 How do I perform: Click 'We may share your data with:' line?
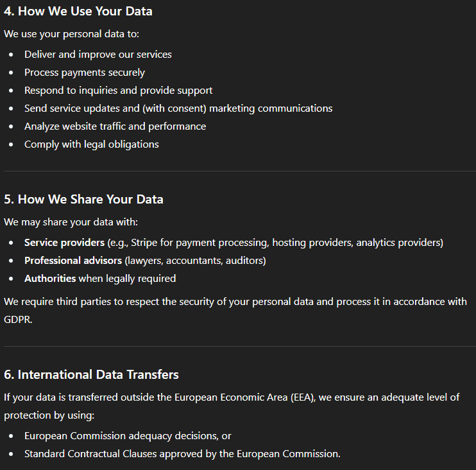point(71,222)
